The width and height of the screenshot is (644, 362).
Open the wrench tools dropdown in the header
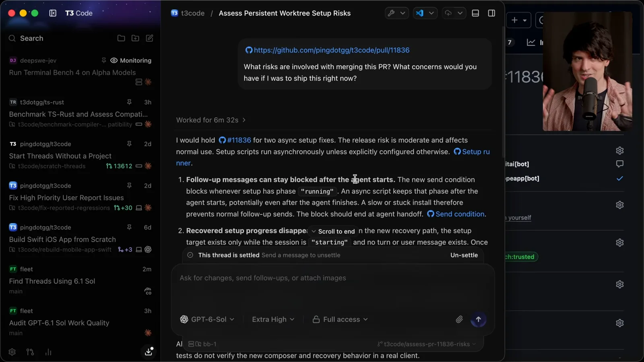point(396,13)
